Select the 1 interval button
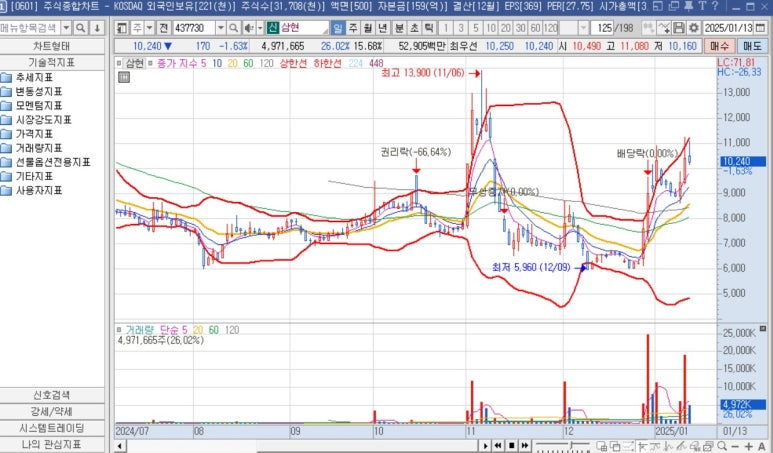 coord(446,28)
